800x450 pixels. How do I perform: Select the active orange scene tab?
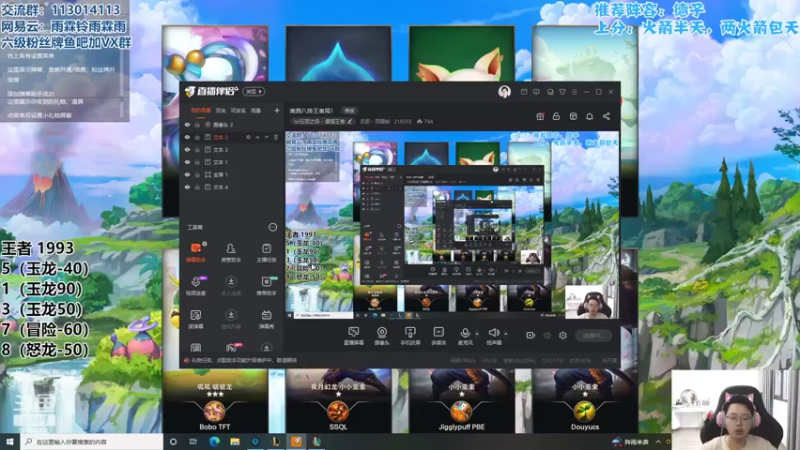pos(201,110)
